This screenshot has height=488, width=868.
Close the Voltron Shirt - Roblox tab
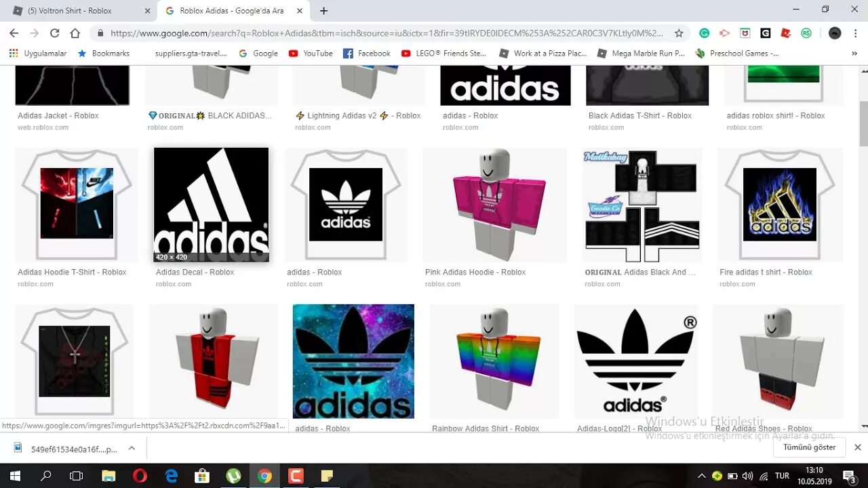pos(148,11)
